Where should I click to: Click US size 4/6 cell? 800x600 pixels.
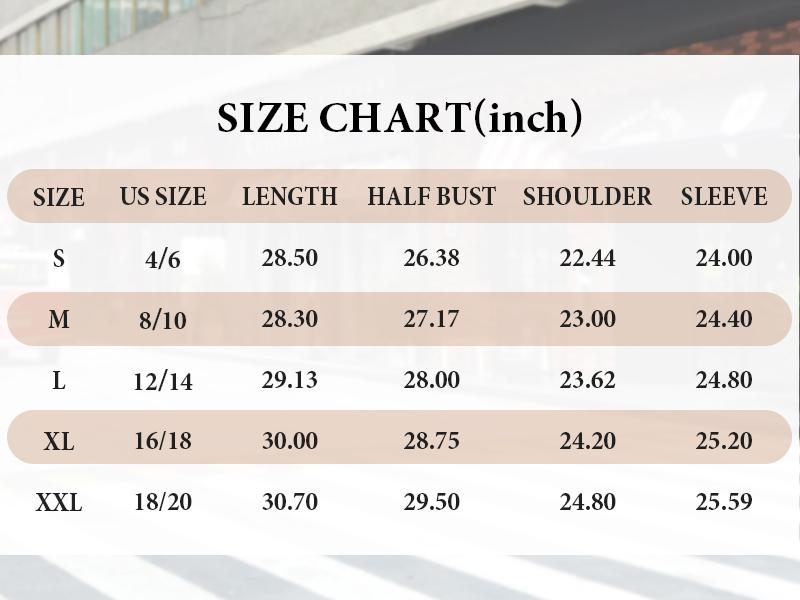coord(163,260)
